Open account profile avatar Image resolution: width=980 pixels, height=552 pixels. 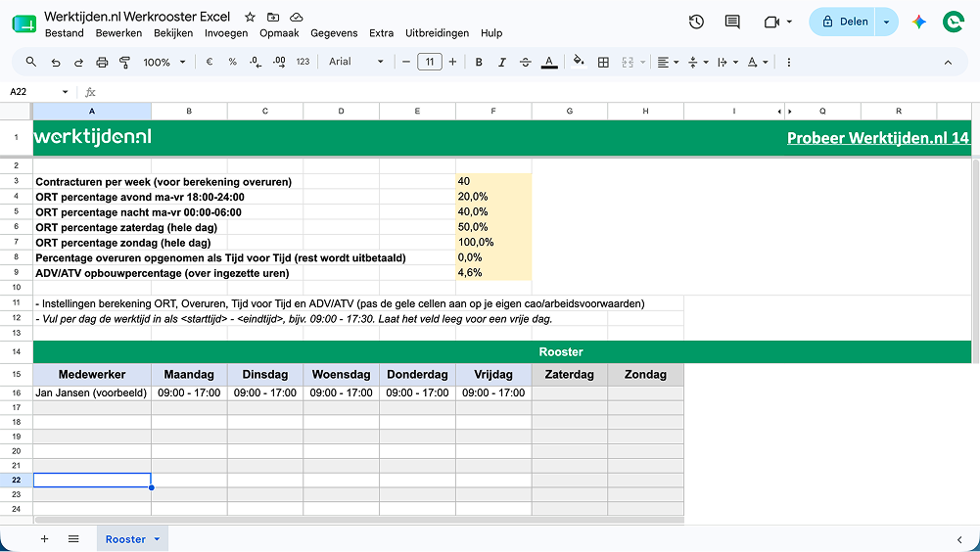tap(954, 22)
